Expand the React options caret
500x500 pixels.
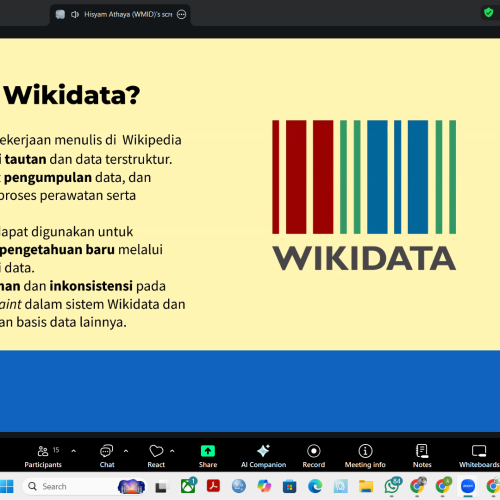[x=172, y=451]
